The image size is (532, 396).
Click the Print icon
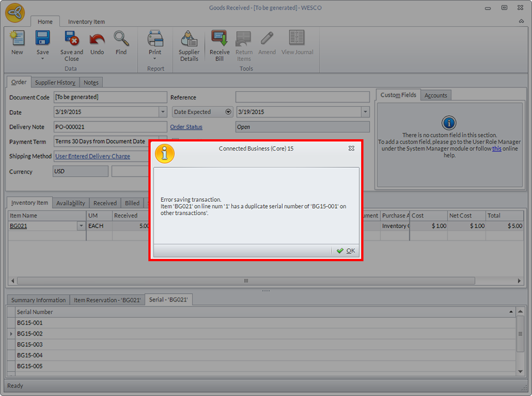click(155, 39)
